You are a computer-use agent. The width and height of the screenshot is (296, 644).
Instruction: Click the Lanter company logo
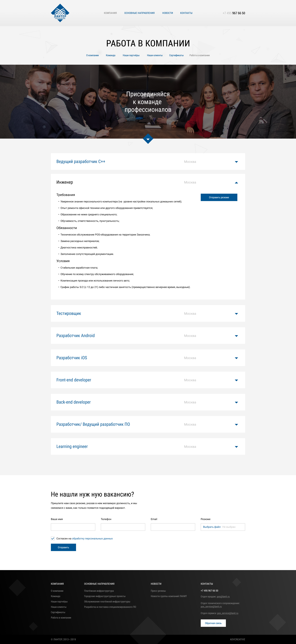point(60,13)
